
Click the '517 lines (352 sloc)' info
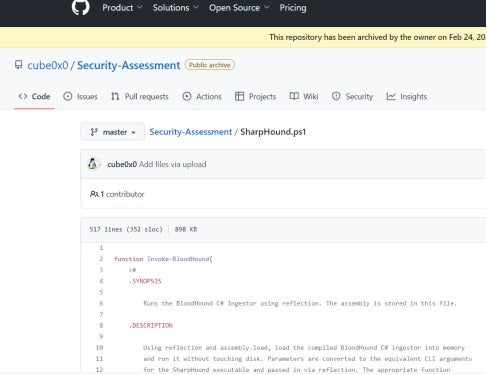pyautogui.click(x=126, y=229)
